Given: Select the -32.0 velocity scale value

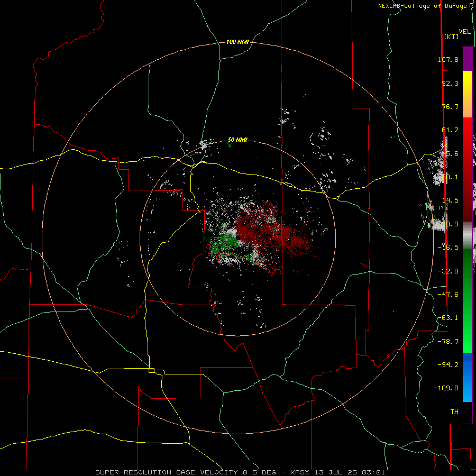Looking at the screenshot, I should pos(448,271).
